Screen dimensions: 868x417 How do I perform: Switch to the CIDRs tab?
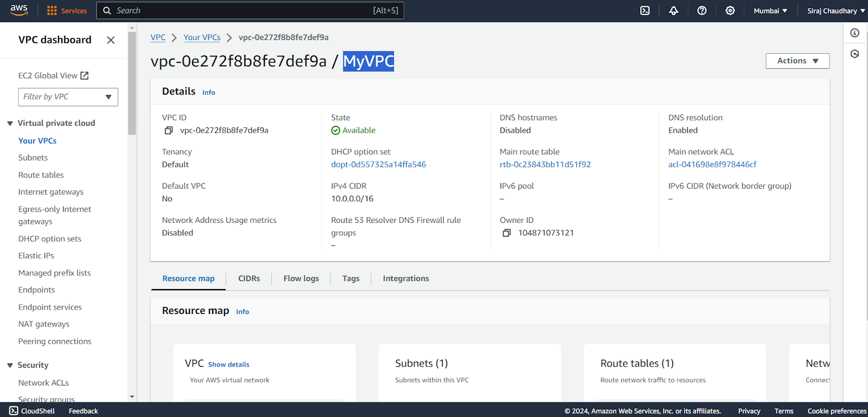point(249,279)
